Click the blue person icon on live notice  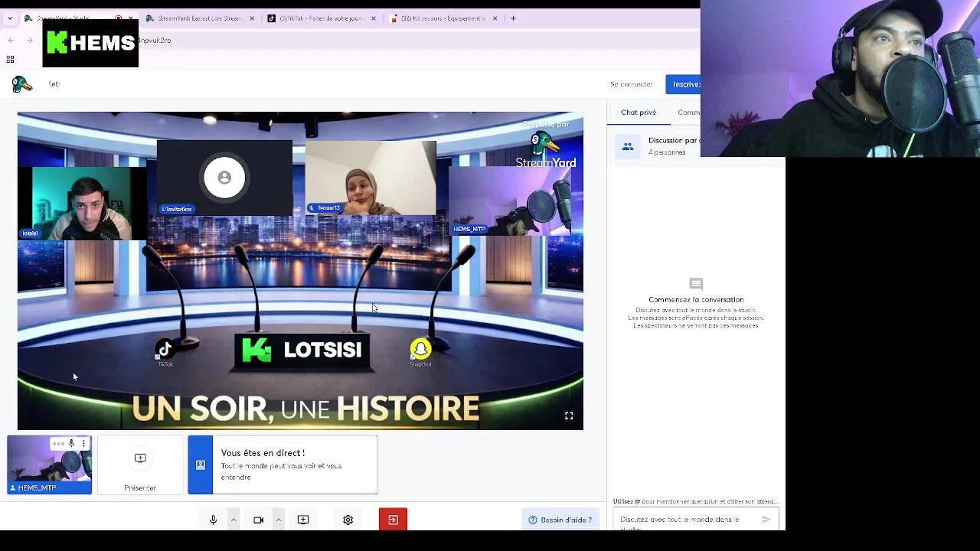click(x=201, y=465)
